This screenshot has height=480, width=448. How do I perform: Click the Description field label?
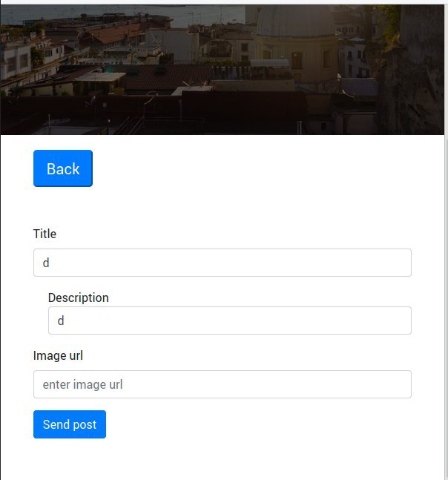tap(79, 297)
